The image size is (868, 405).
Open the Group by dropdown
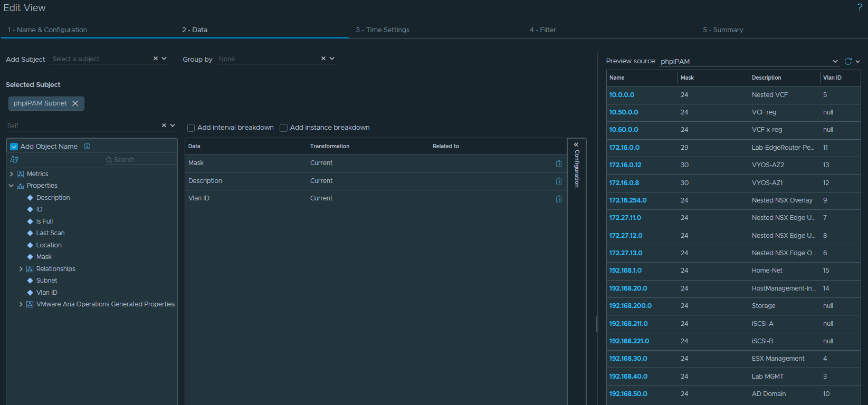coord(332,59)
